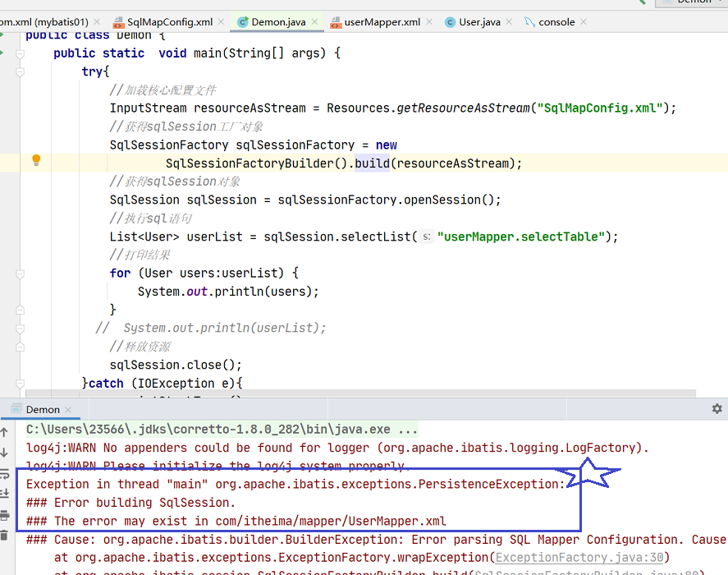Click System.out.println(users) line
This screenshot has height=575, width=728.
point(228,292)
